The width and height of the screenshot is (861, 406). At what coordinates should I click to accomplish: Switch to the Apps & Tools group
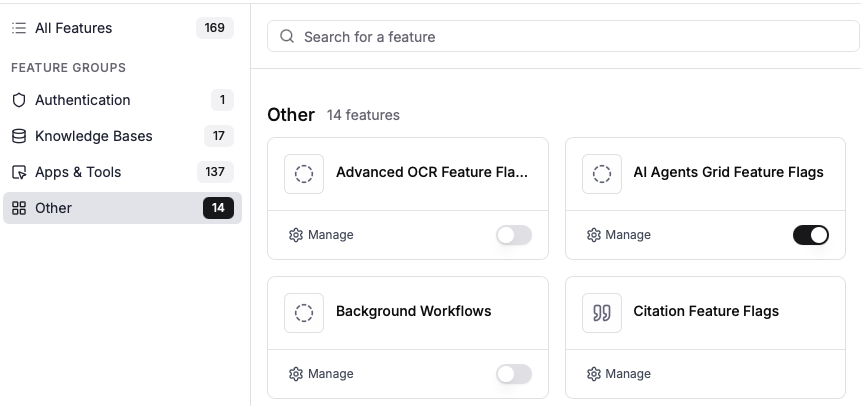(x=78, y=172)
